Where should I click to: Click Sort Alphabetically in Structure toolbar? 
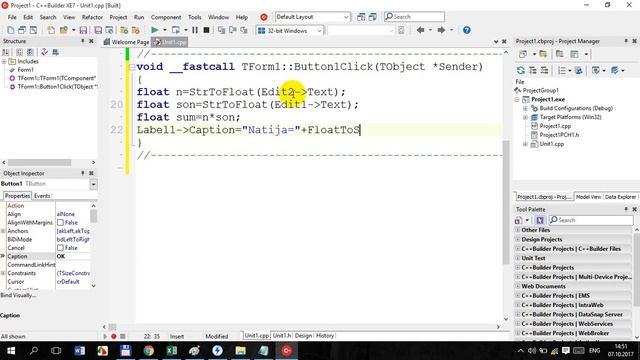tap(6, 52)
